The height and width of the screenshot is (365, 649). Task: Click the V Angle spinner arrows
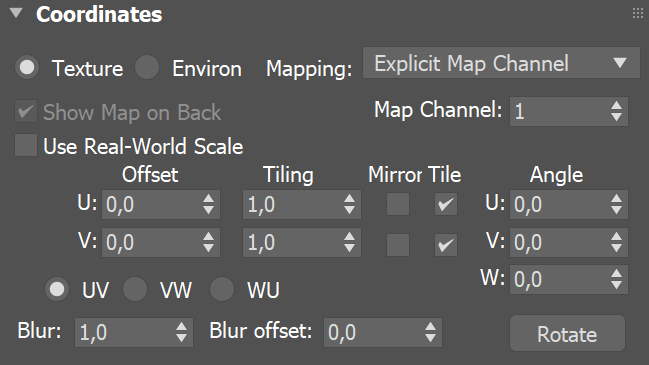pos(617,242)
